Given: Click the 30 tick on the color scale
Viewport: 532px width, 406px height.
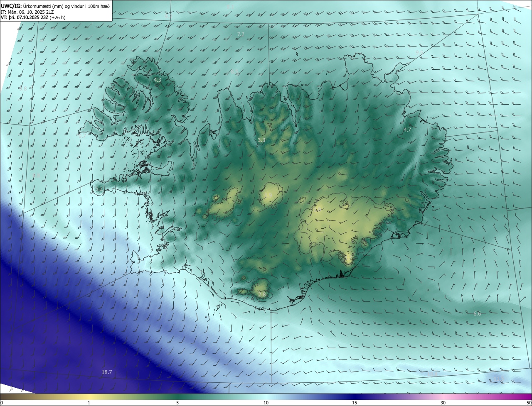Looking at the screenshot, I should click(x=443, y=403).
